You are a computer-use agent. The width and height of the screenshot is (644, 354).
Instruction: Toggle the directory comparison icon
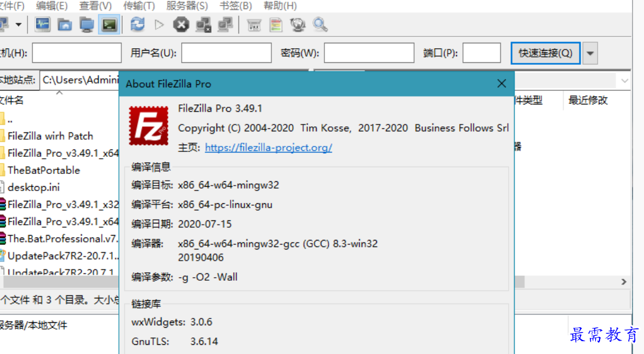[x=276, y=24]
